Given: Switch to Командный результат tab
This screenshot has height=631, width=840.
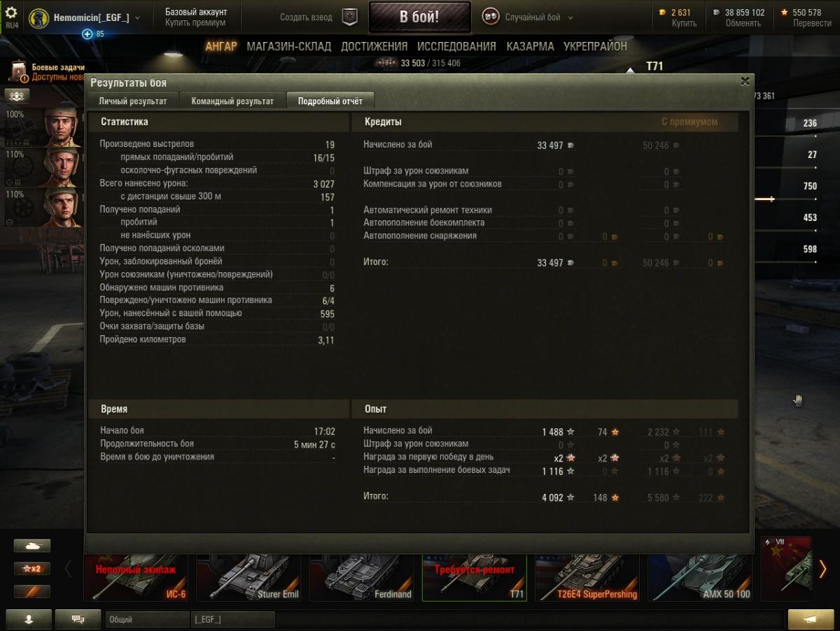Looking at the screenshot, I should (232, 101).
